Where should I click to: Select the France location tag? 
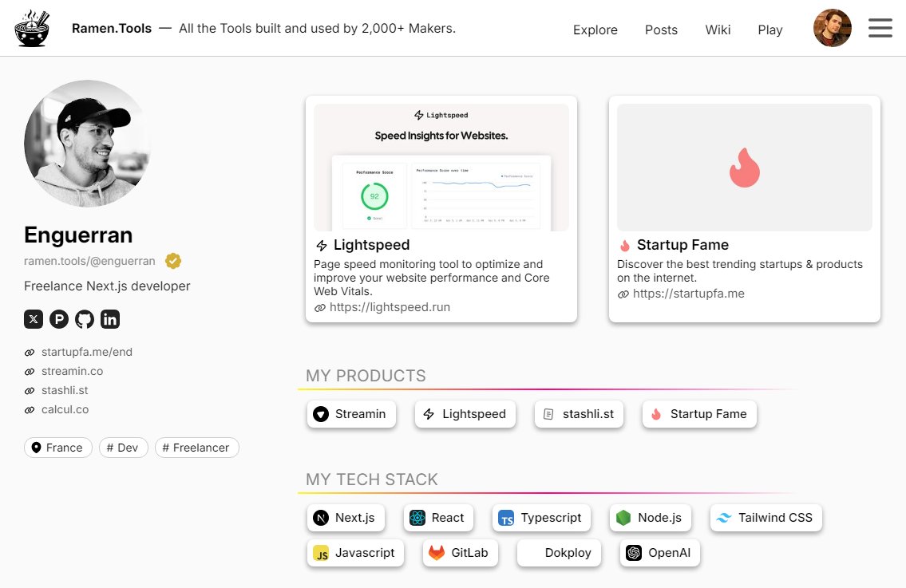coord(57,448)
